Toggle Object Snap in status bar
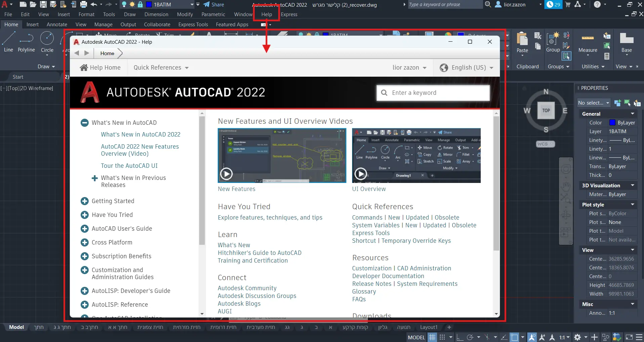Image resolution: width=644 pixels, height=342 pixels. (x=514, y=337)
